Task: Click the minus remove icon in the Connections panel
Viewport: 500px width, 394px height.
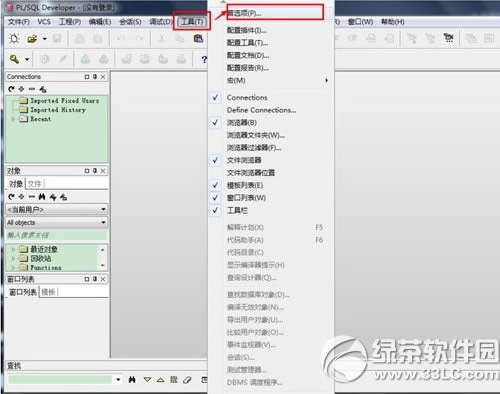Action: tap(32, 89)
